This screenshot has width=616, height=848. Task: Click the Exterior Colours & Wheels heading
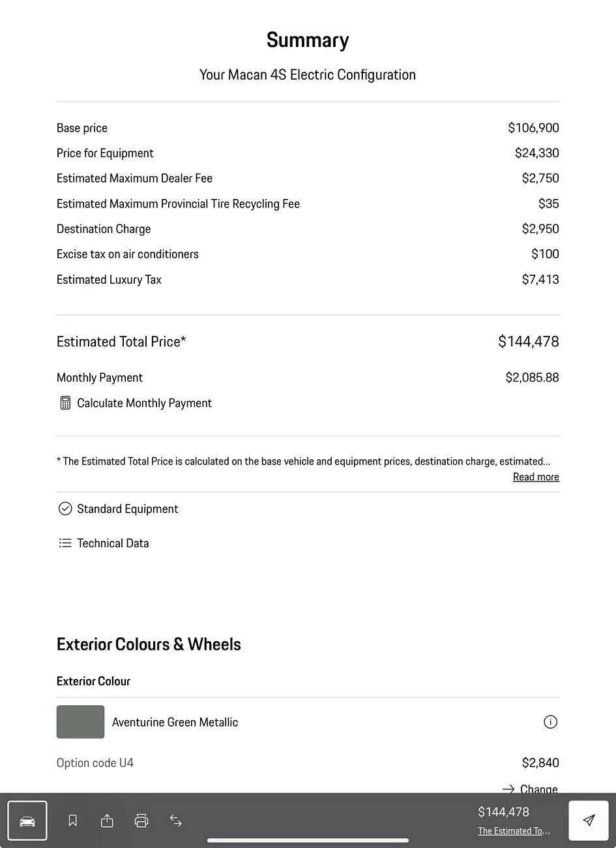(149, 644)
